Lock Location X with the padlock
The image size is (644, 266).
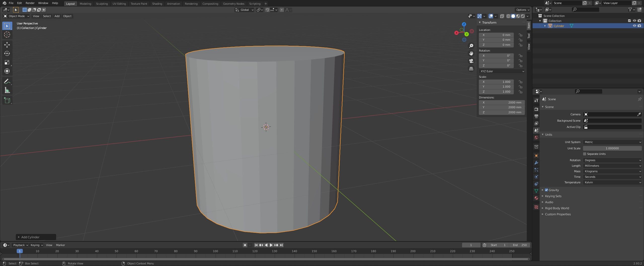pos(520,35)
